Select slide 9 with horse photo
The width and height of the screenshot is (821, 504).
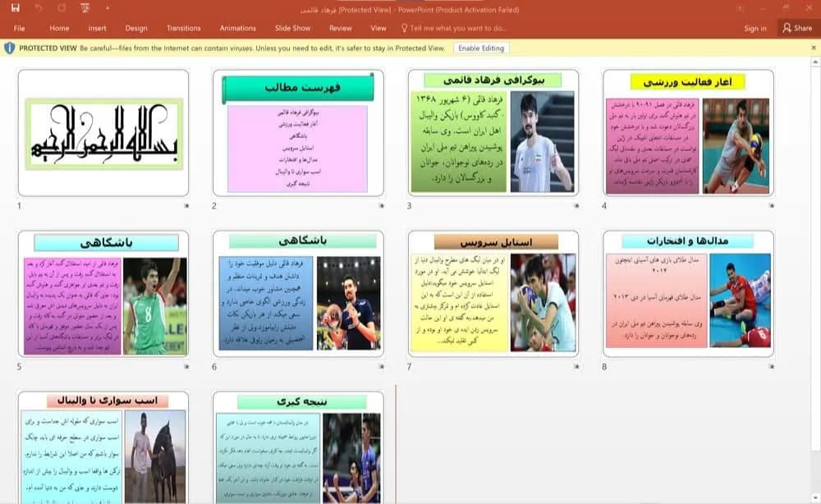point(103,447)
